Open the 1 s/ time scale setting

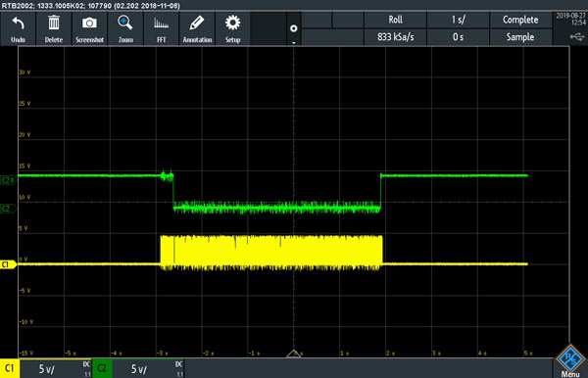458,20
